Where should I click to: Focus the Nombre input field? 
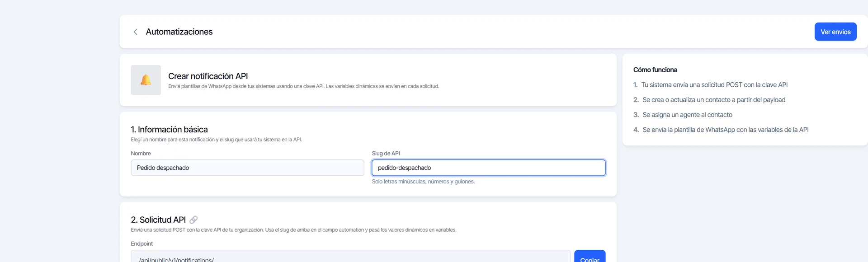coord(247,168)
